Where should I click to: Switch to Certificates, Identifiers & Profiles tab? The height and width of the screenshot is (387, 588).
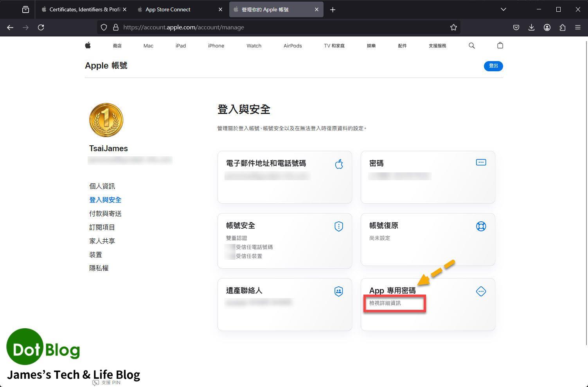tap(81, 9)
